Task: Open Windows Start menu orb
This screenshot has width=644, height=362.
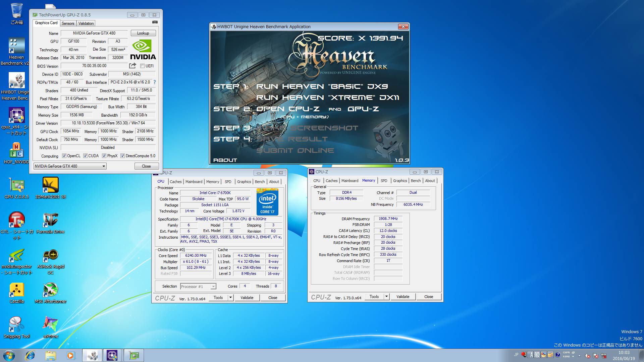Action: point(9,355)
